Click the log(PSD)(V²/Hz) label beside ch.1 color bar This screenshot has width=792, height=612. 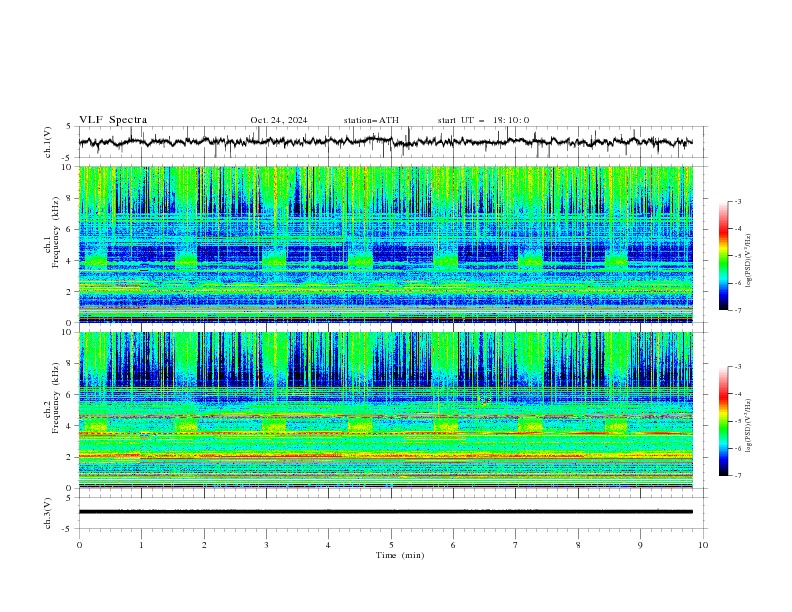(x=748, y=260)
